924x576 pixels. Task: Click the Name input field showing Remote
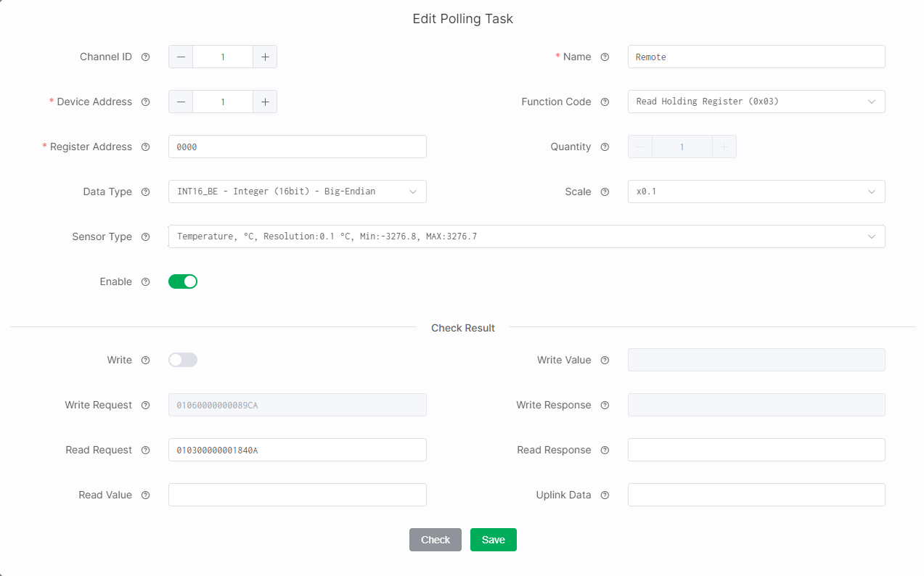(x=756, y=57)
